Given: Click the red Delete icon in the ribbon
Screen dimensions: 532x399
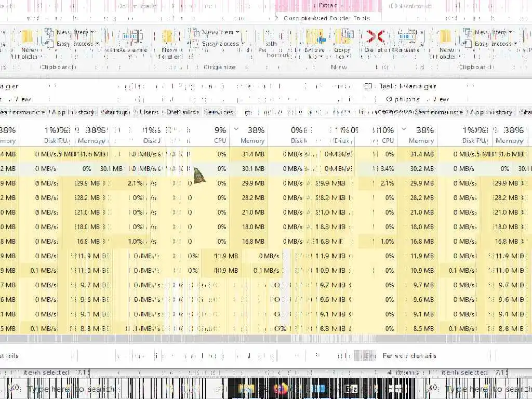Looking at the screenshot, I should [375, 36].
